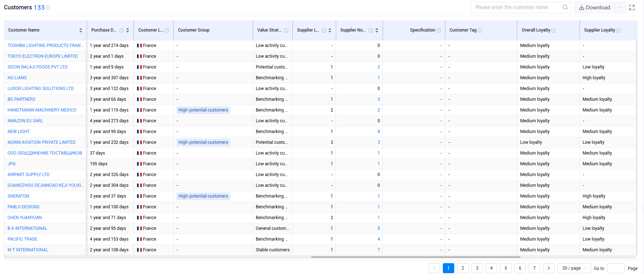Open HU LIANG customer link
This screenshot has height=275, width=644.
click(17, 78)
